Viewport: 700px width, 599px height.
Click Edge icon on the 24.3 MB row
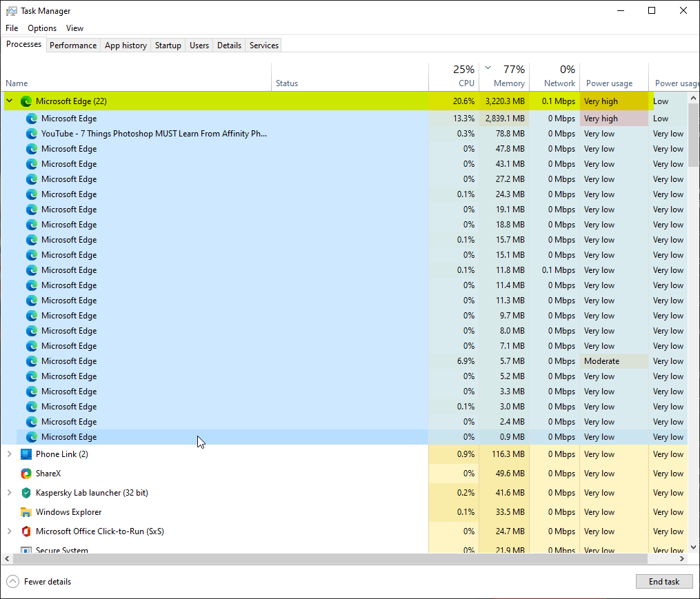[31, 194]
